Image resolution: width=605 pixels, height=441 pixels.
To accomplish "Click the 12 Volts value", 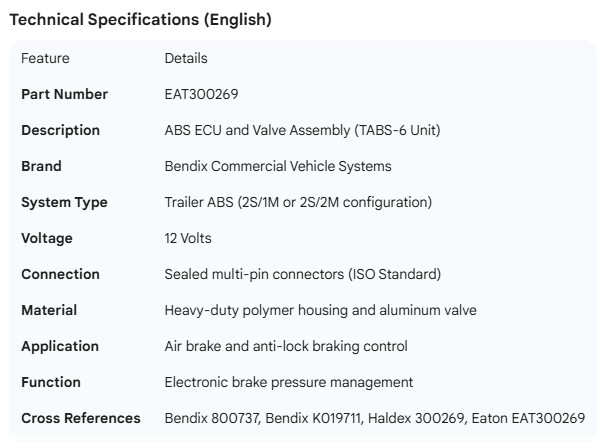I will [188, 238].
